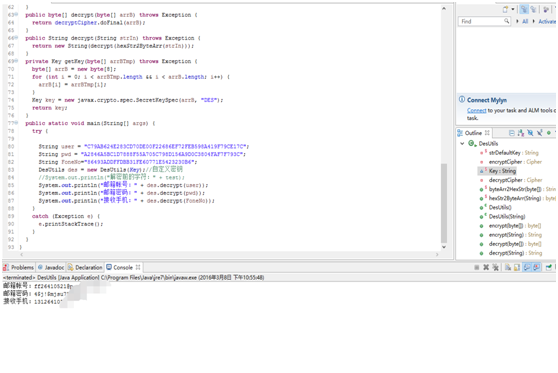The height and width of the screenshot is (373, 558).
Task: Toggle Hide Fields in Outline toolbar
Action: [530, 133]
